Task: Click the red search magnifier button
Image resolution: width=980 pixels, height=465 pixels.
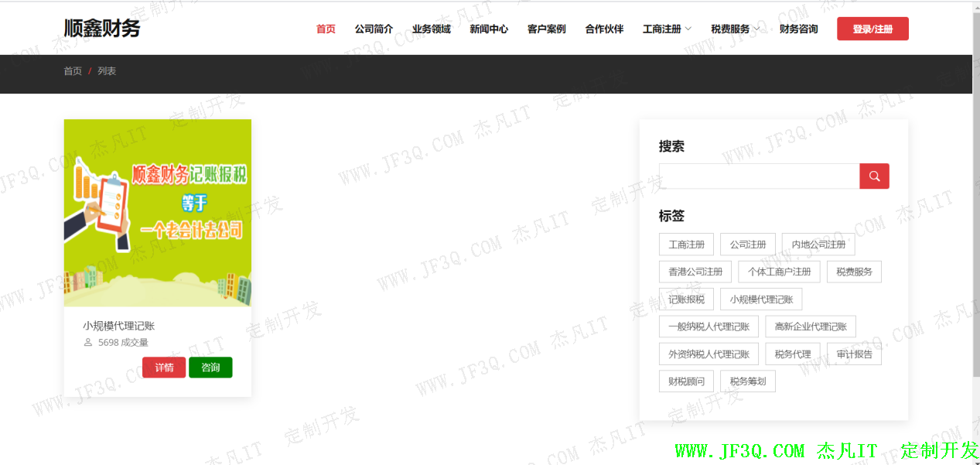Action: pyautogui.click(x=874, y=176)
